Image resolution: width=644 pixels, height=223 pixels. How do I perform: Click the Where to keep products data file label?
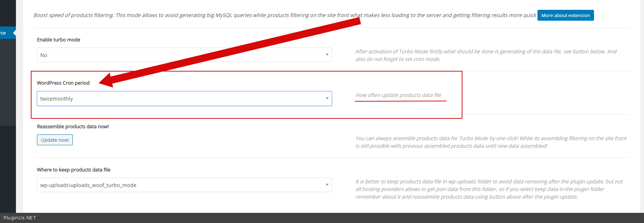click(74, 170)
